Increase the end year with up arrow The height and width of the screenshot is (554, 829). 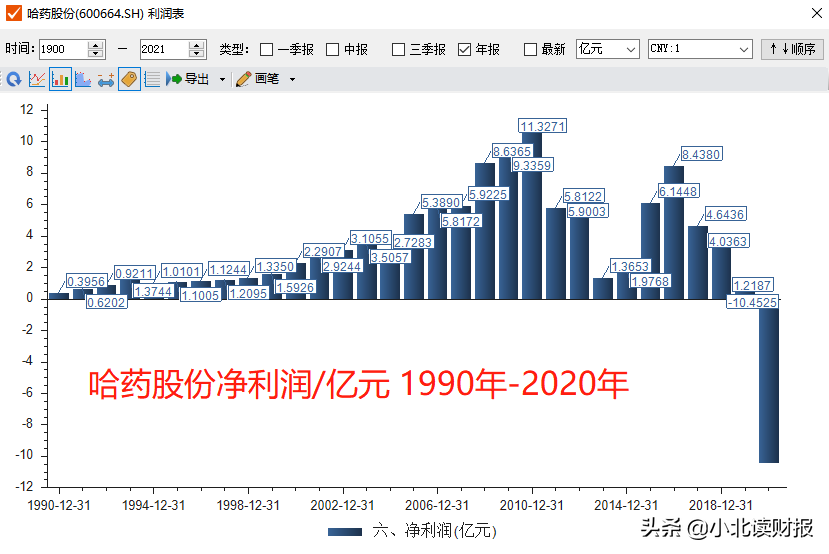tap(196, 45)
